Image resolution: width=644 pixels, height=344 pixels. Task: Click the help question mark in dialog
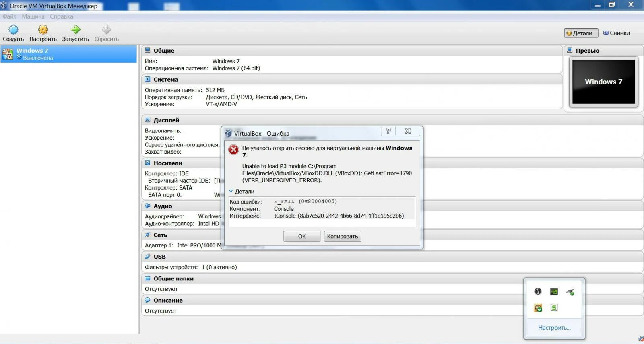388,131
